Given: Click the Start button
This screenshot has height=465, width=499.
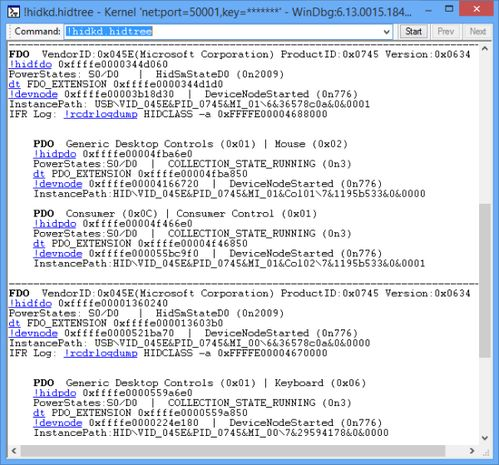Looking at the screenshot, I should 413,32.
